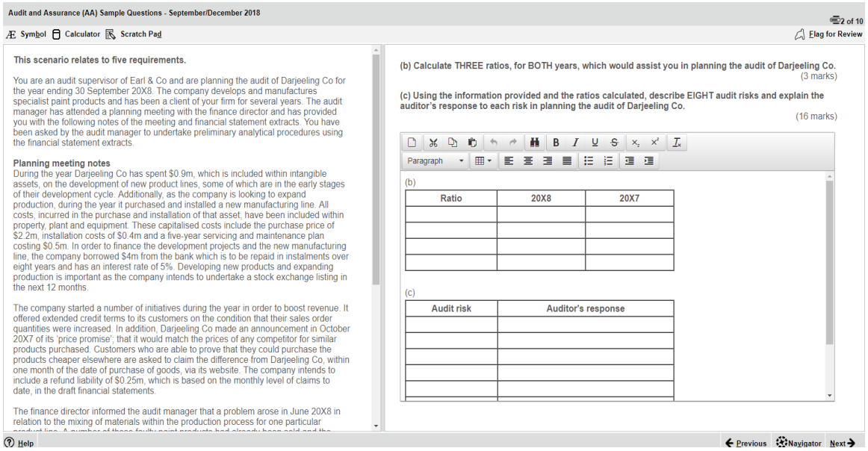Click the paste clipboard icon
Screen dimensions: 868x451
click(472, 143)
